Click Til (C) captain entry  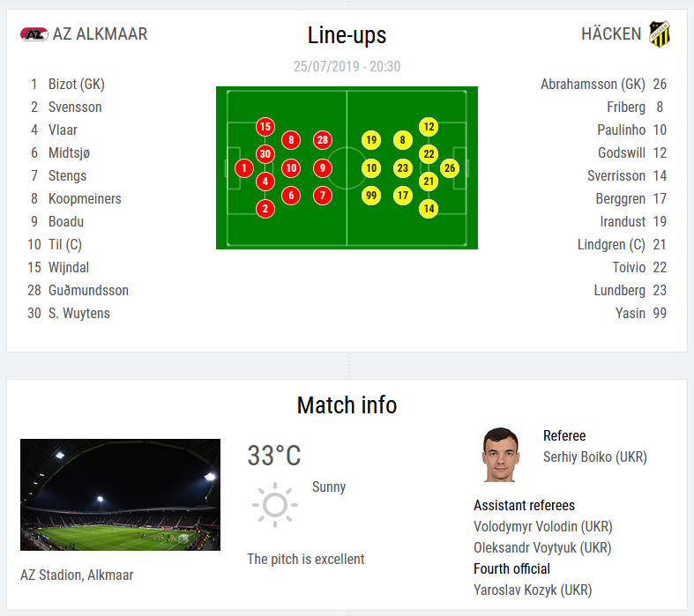pyautogui.click(x=65, y=244)
